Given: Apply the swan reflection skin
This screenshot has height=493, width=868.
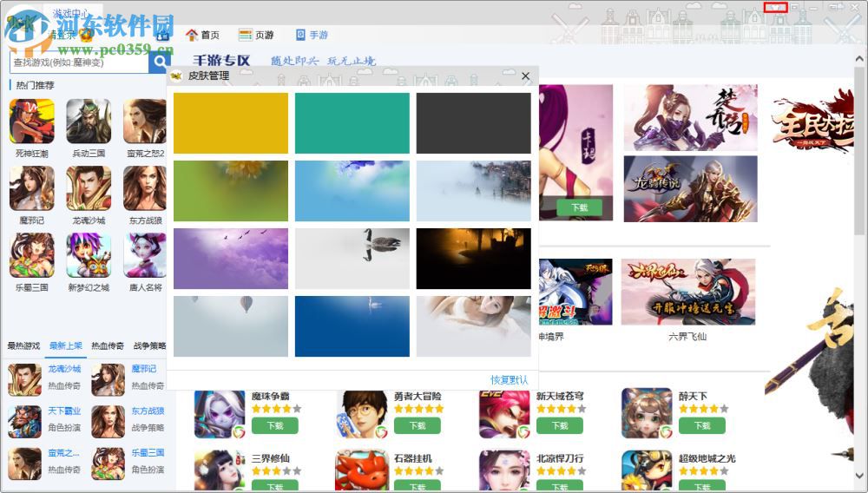Looking at the screenshot, I should tap(352, 259).
